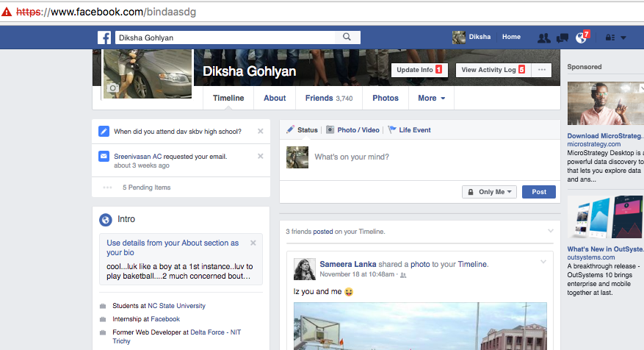Image resolution: width=644 pixels, height=350 pixels.
Task: Open 5 Pending Items
Action: coord(146,187)
